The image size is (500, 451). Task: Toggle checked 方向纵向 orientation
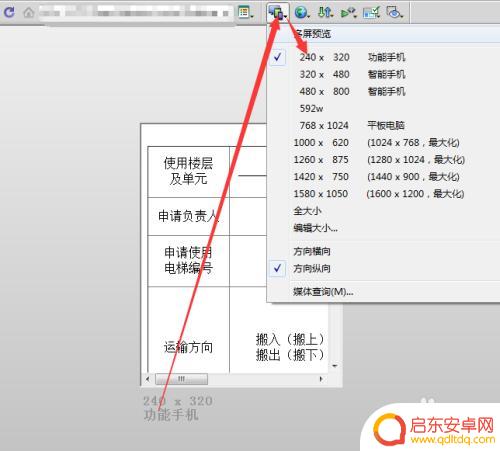(x=383, y=268)
